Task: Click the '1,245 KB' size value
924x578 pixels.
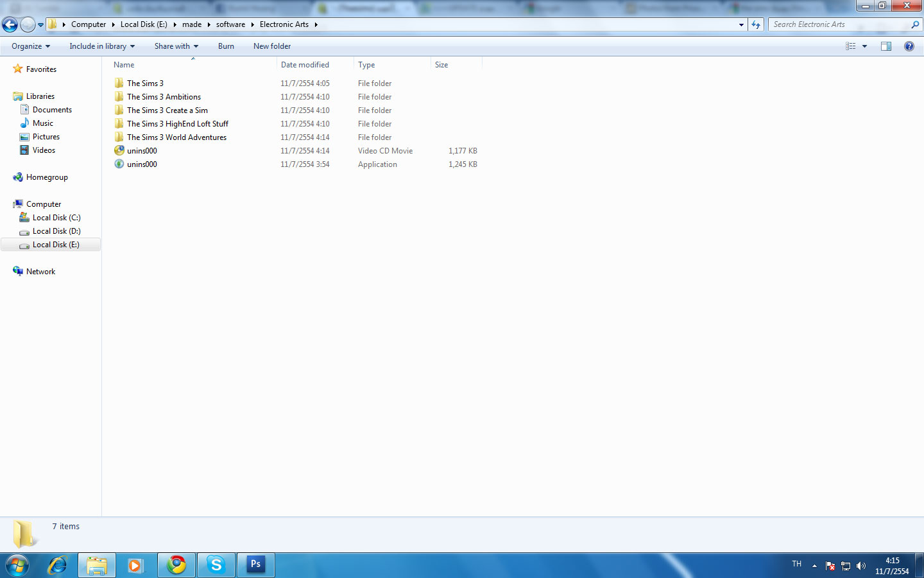Action: (x=463, y=164)
